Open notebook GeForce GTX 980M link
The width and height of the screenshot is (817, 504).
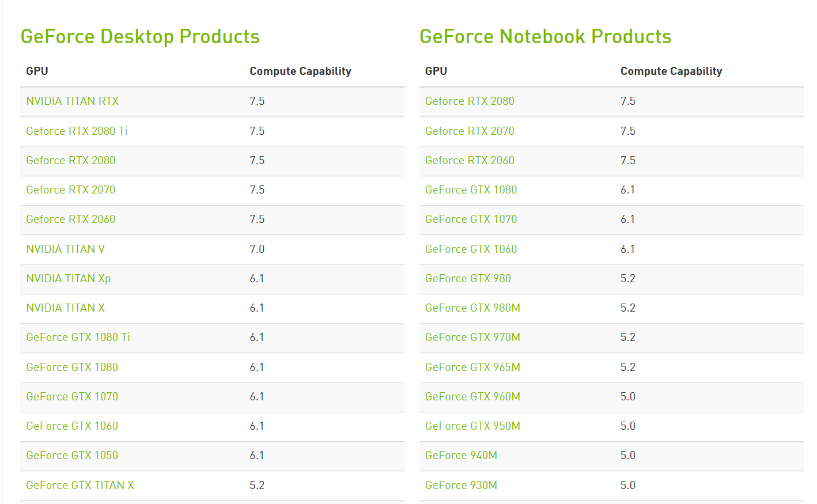pos(472,308)
